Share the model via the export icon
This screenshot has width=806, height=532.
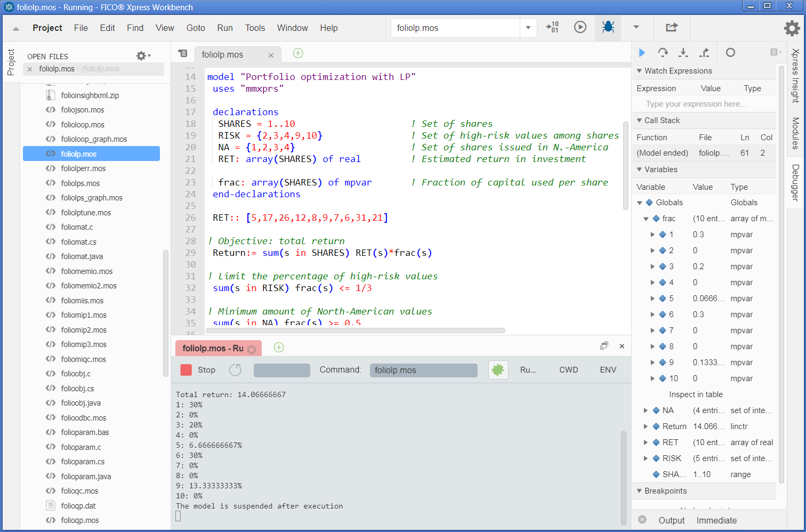pos(671,28)
